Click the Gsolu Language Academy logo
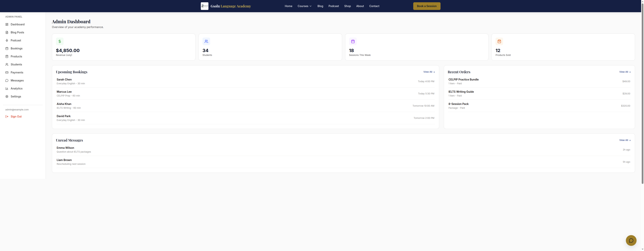 [x=204, y=6]
